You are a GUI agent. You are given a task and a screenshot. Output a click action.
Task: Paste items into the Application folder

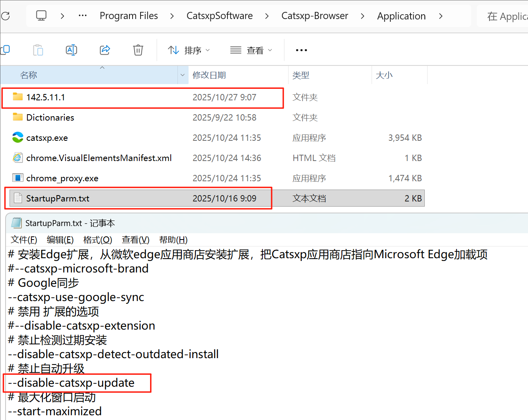tap(38, 50)
